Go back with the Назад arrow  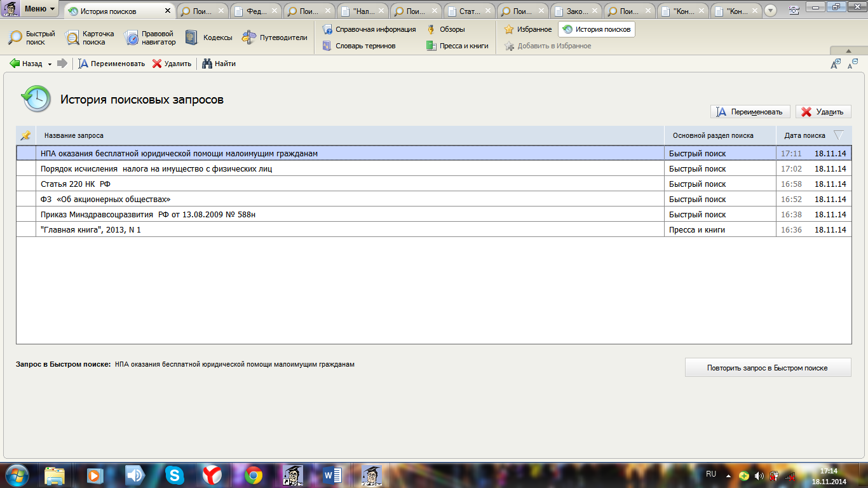[25, 64]
